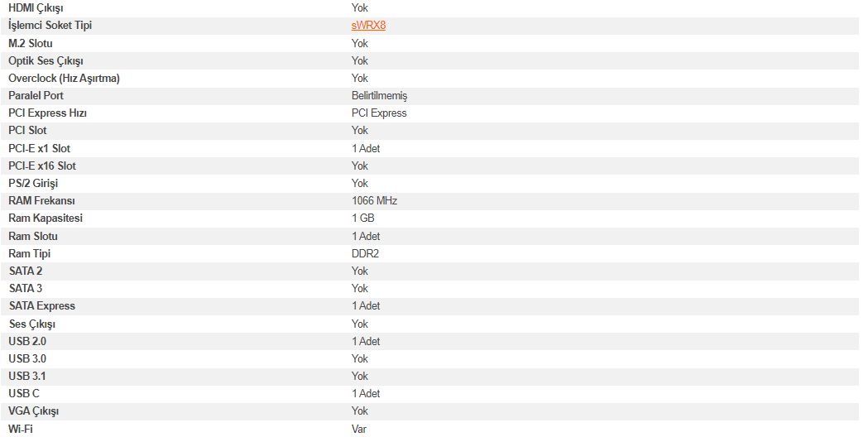Click the Ram Kapasitesi label
The height and width of the screenshot is (437, 868).
46,218
